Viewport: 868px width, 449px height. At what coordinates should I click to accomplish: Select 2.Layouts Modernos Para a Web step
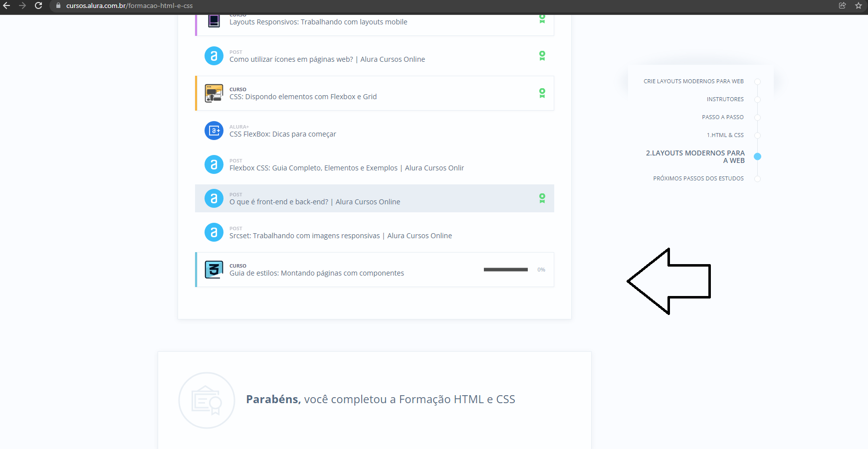[695, 156]
